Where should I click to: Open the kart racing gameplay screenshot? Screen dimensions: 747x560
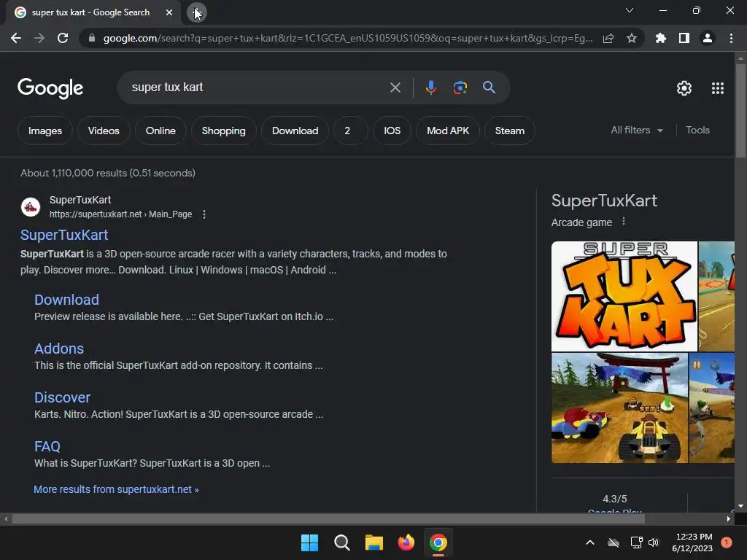[619, 408]
